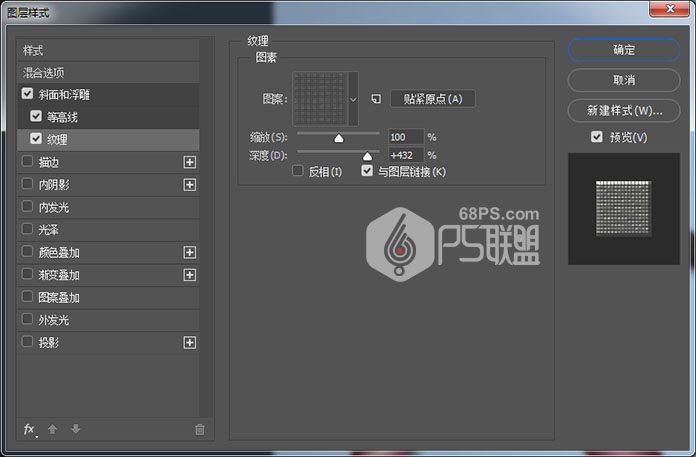Viewport: 696px width, 457px height.
Task: Click the 确定 OK button
Action: point(624,50)
